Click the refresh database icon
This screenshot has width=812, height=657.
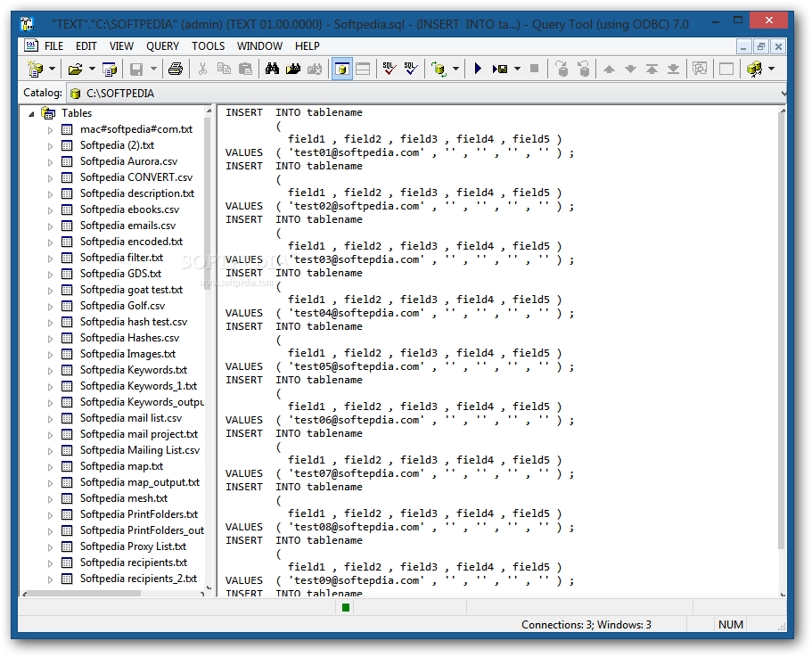439,69
